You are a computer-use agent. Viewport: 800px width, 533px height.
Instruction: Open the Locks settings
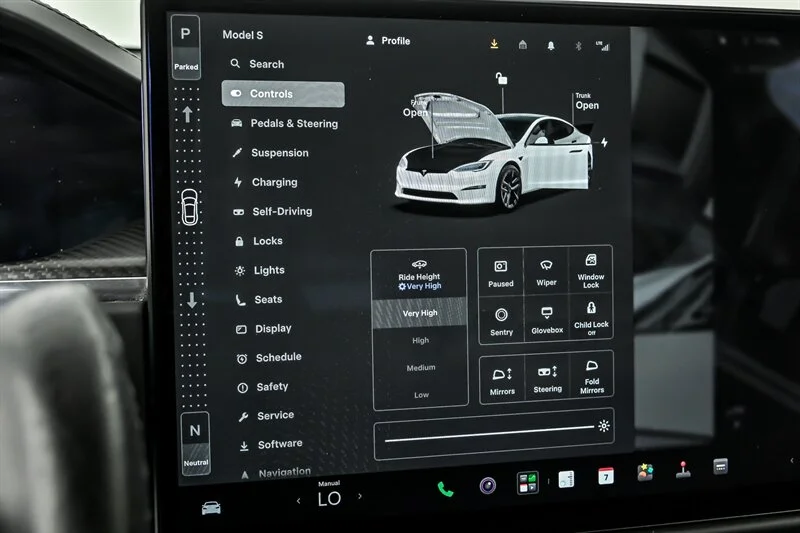coord(259,241)
